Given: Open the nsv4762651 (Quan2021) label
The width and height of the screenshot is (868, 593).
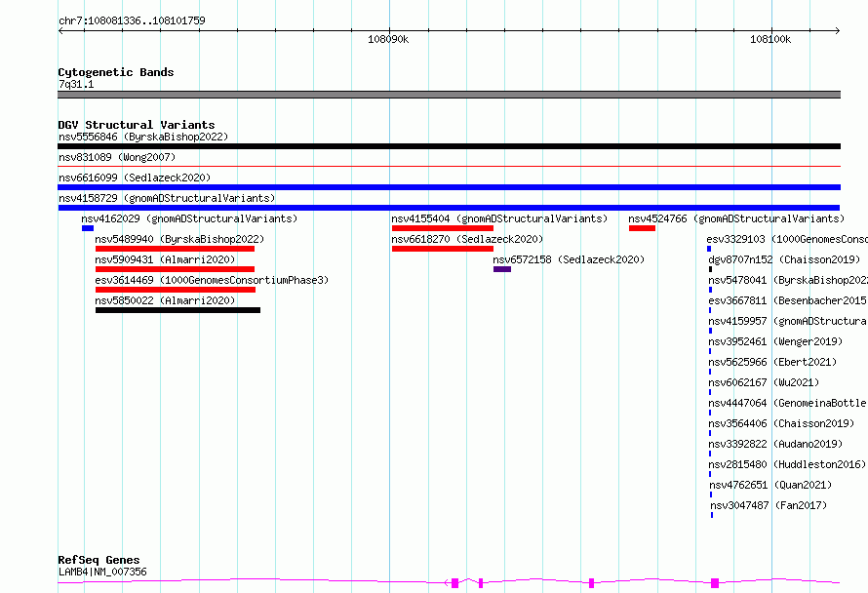Looking at the screenshot, I should [x=770, y=485].
